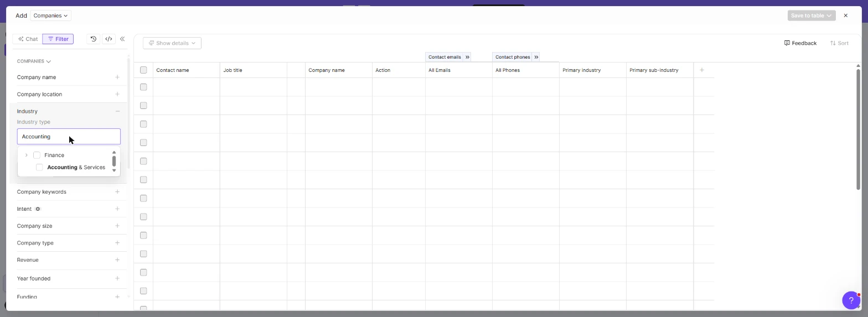
Task: Add a Company type filter with plus icon
Action: [117, 243]
